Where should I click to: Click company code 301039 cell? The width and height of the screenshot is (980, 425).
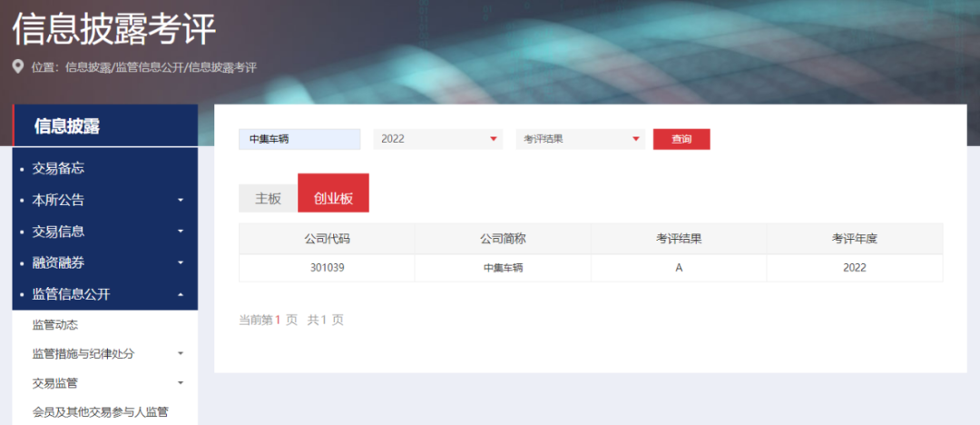pos(327,268)
